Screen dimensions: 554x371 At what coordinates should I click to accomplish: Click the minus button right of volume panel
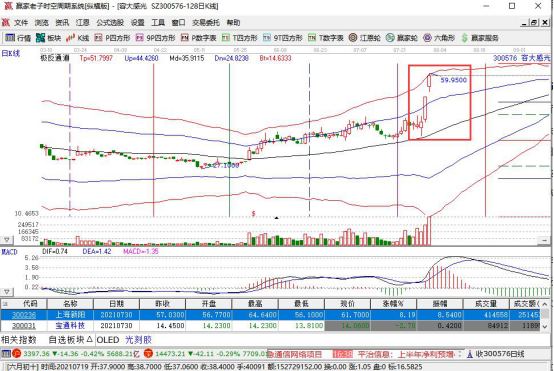[x=545, y=240]
